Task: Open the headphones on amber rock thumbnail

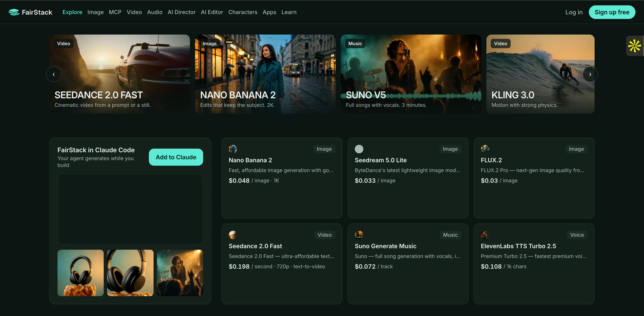Action: click(80, 273)
